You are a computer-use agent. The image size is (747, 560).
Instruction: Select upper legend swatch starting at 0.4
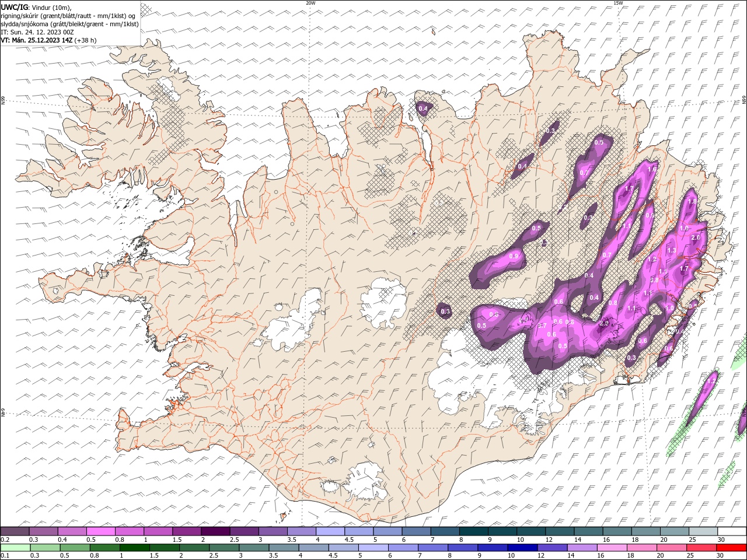click(72, 531)
